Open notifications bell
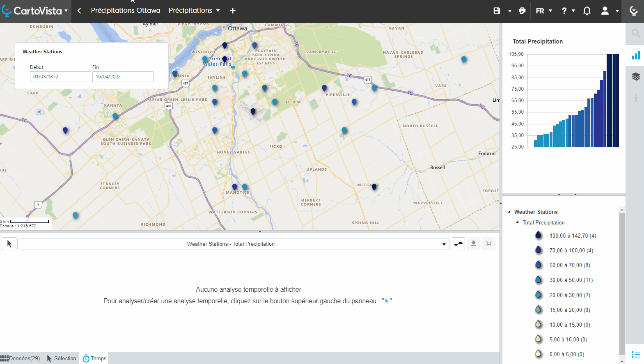This screenshot has height=364, width=644. [587, 11]
